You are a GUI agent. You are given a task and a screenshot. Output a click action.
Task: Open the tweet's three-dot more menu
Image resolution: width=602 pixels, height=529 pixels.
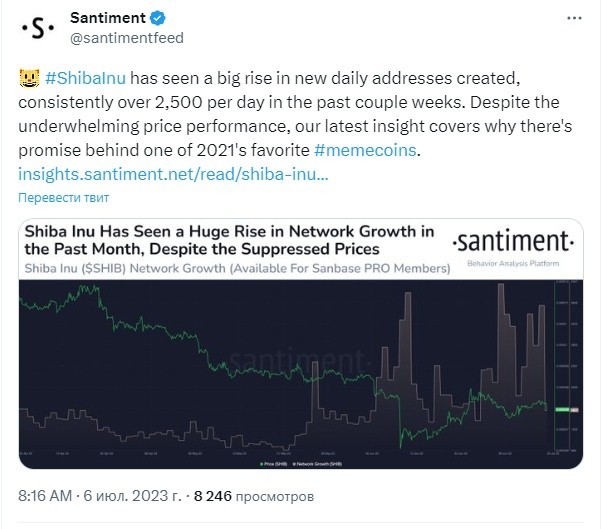574,18
